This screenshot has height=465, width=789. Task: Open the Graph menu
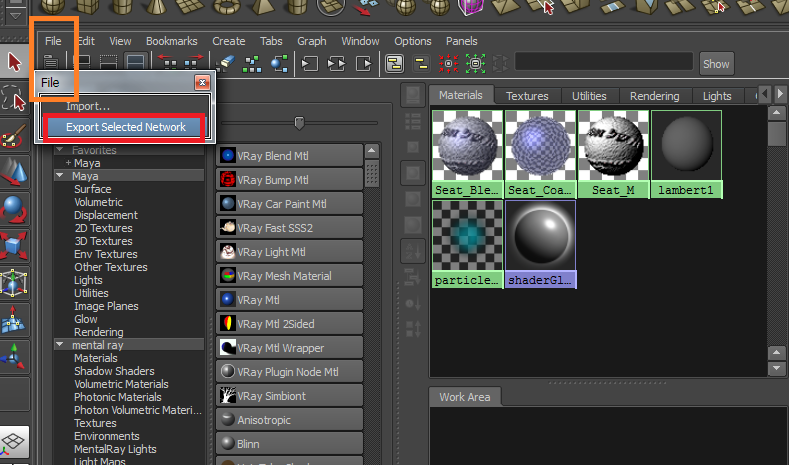311,41
